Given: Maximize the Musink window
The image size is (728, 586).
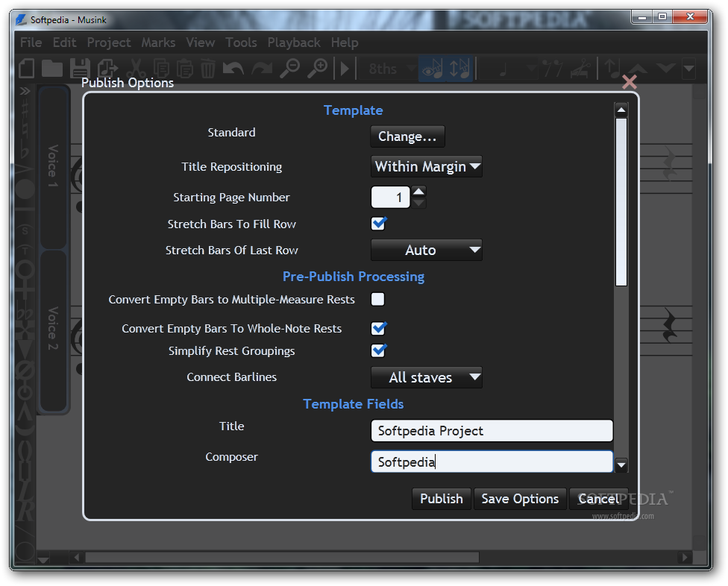Looking at the screenshot, I should pyautogui.click(x=662, y=17).
